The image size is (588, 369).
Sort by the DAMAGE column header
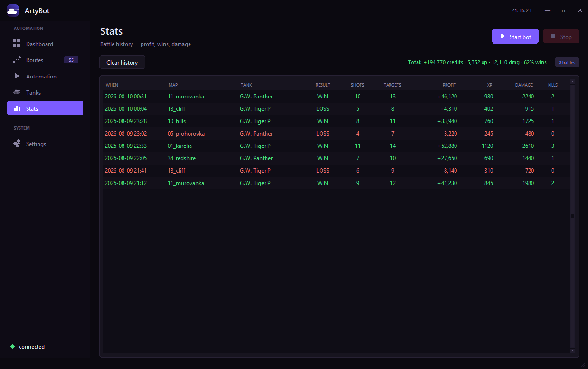tap(524, 85)
